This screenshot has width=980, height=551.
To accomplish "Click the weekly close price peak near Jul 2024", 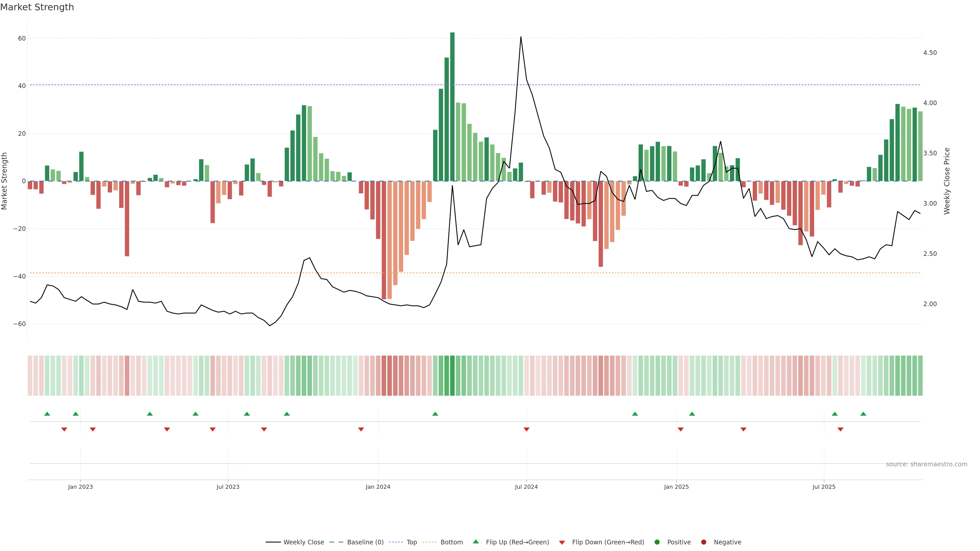I will point(521,37).
